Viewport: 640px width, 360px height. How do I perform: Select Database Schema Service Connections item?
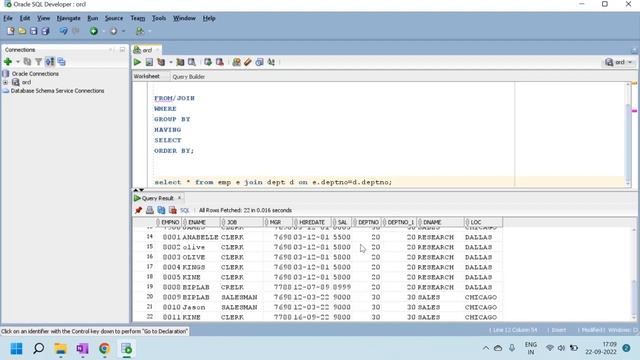click(x=57, y=91)
